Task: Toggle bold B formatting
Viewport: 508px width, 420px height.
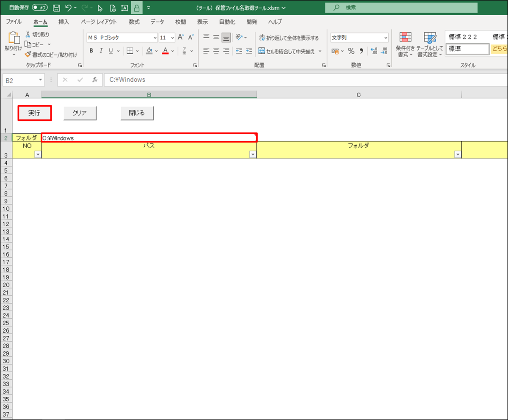Action: pos(91,51)
